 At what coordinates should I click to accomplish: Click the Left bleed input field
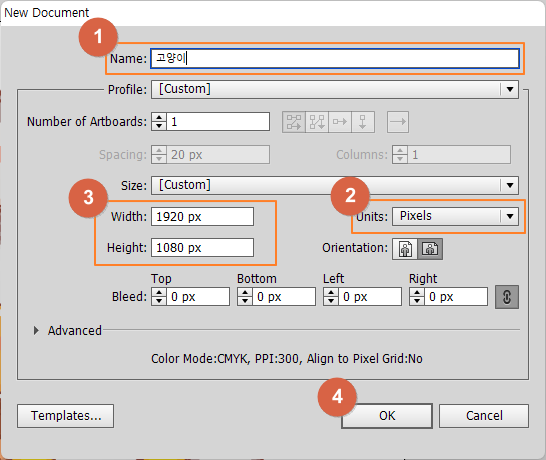coord(370,297)
